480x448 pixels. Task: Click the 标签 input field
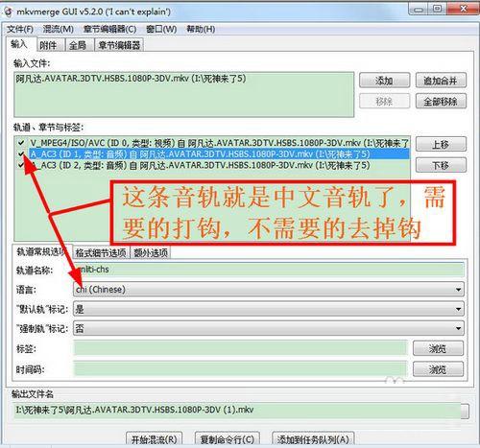coord(240,348)
